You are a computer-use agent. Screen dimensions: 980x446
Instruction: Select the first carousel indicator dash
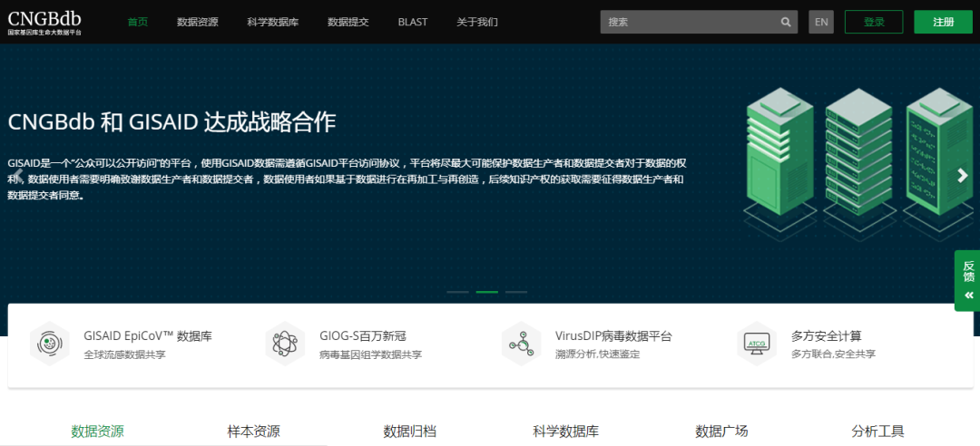[x=457, y=292]
